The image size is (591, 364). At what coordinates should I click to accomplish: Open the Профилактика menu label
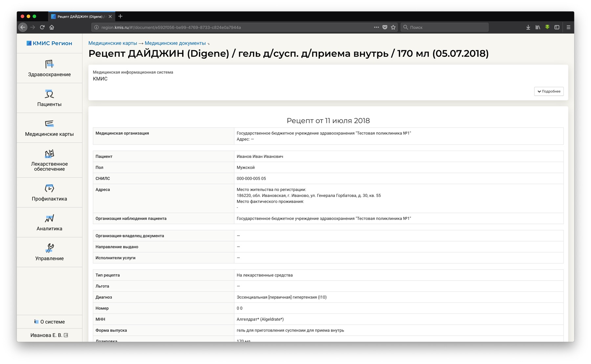tap(49, 199)
